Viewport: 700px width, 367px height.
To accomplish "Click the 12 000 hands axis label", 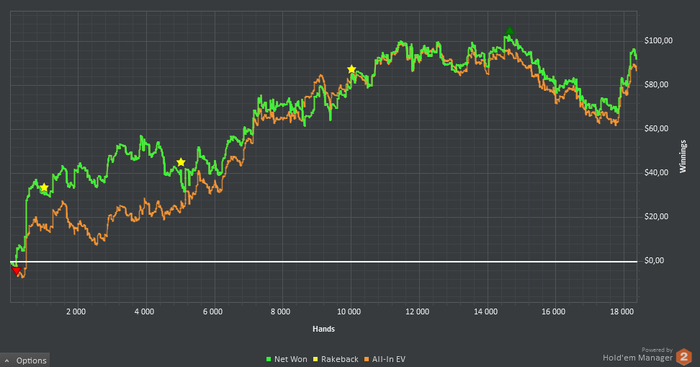I will tap(417, 312).
